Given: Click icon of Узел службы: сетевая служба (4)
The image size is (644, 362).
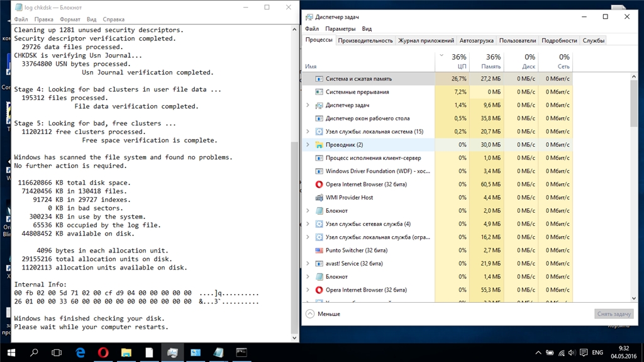Looking at the screenshot, I should click(x=319, y=223).
